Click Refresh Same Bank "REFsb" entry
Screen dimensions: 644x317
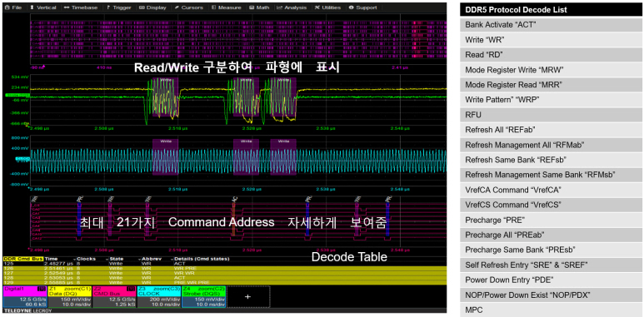point(552,160)
